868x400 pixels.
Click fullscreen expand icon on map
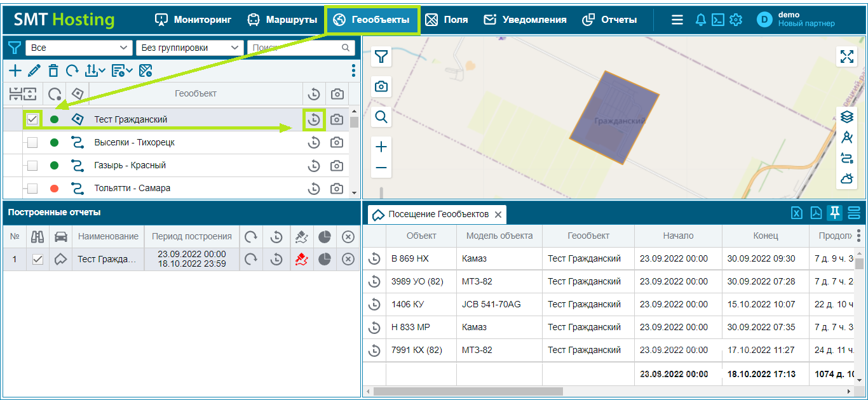click(x=846, y=56)
